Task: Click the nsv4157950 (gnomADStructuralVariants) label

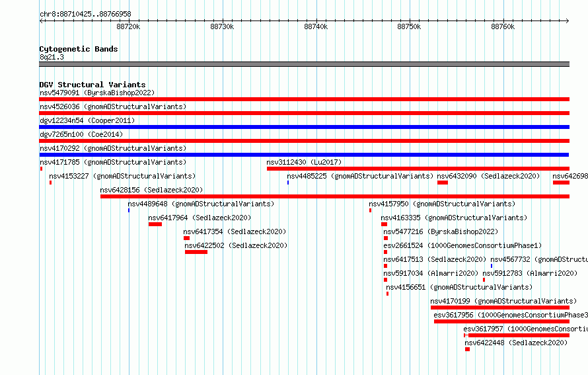Action: [x=442, y=204]
